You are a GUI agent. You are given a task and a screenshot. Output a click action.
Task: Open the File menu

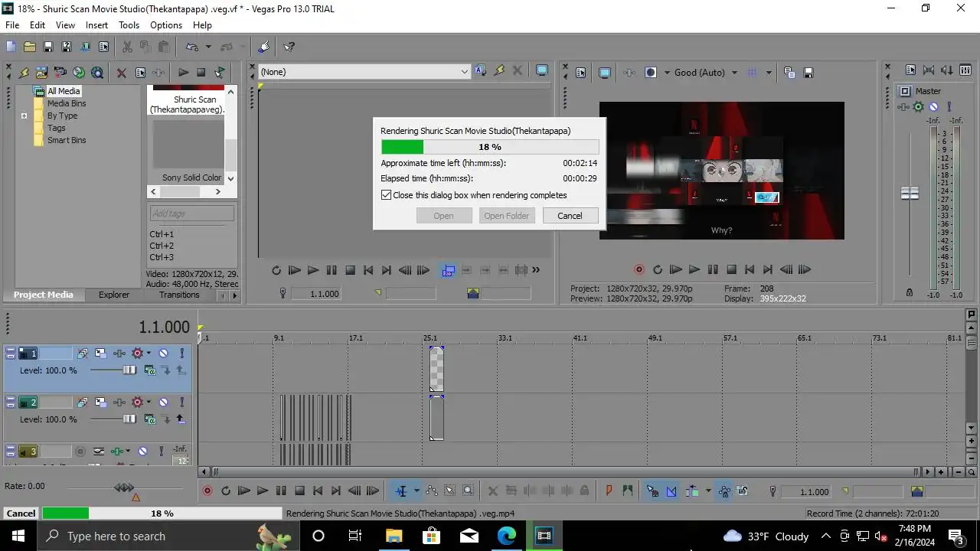(x=12, y=25)
